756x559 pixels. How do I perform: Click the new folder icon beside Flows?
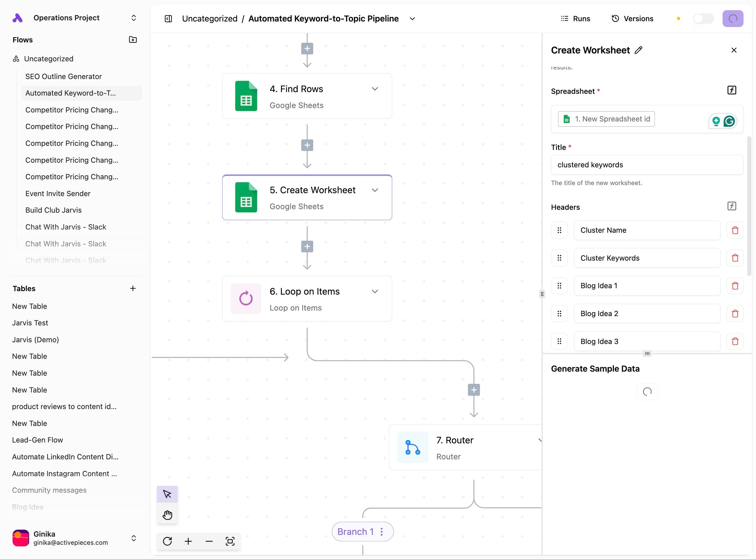[x=133, y=40]
